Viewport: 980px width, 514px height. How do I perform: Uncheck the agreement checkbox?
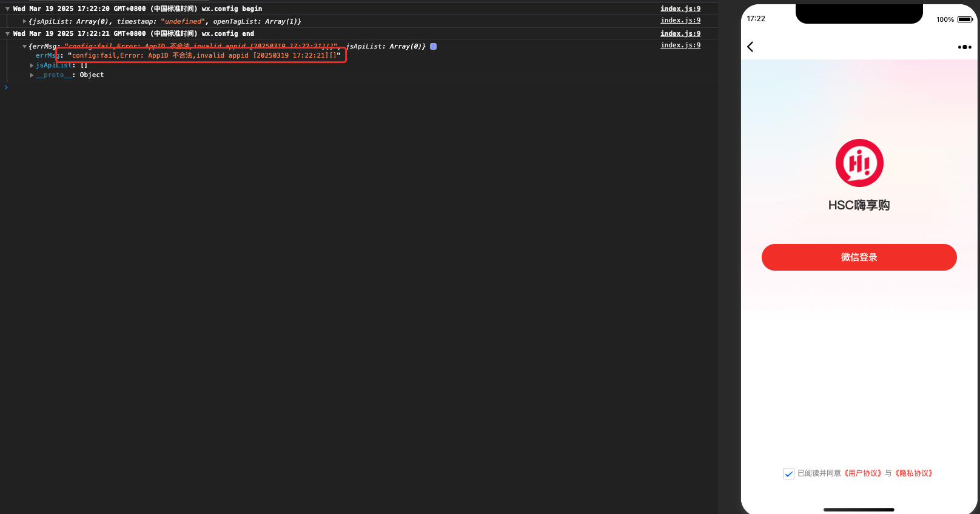(788, 473)
